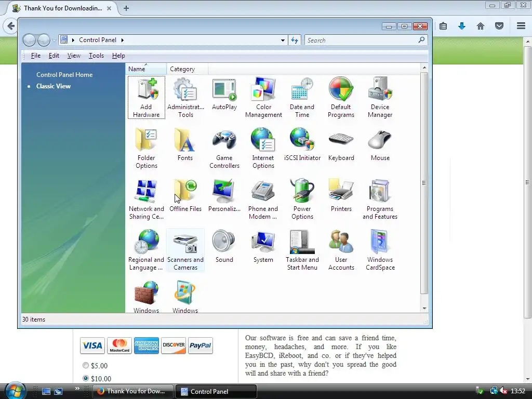The width and height of the screenshot is (532, 399).
Task: Expand the address bar history dropdown
Action: point(283,41)
